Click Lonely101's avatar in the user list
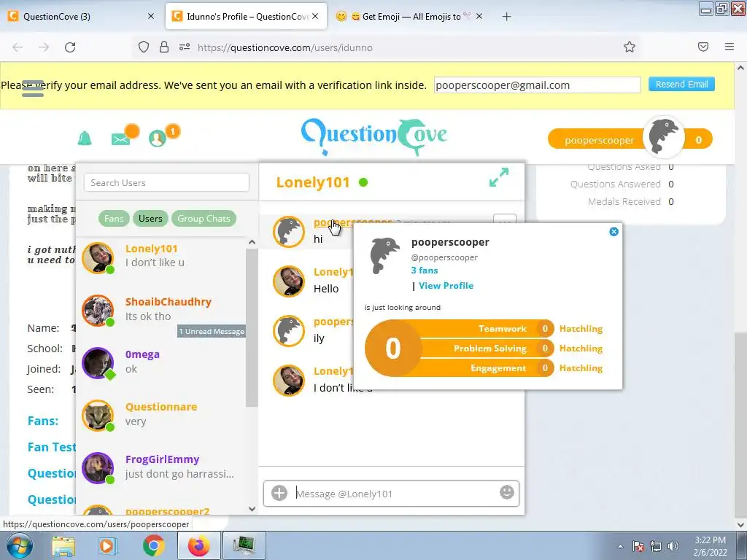This screenshot has height=560, width=747. (98, 258)
